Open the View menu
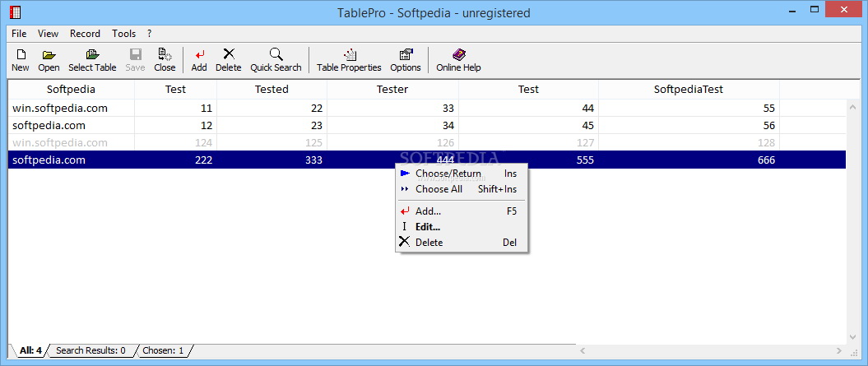Screen dimensions: 868x366 coord(49,34)
